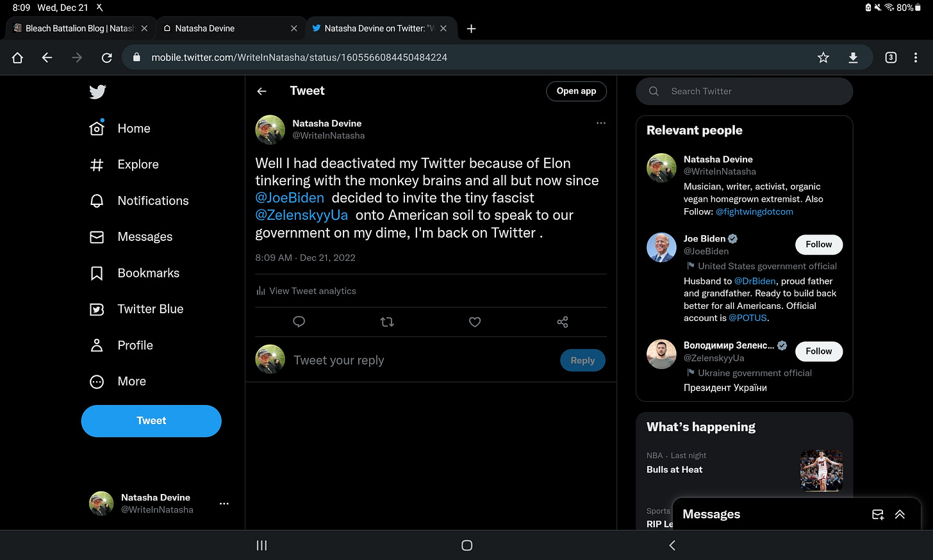
Task: Click the share tweet icon
Action: pyautogui.click(x=563, y=322)
